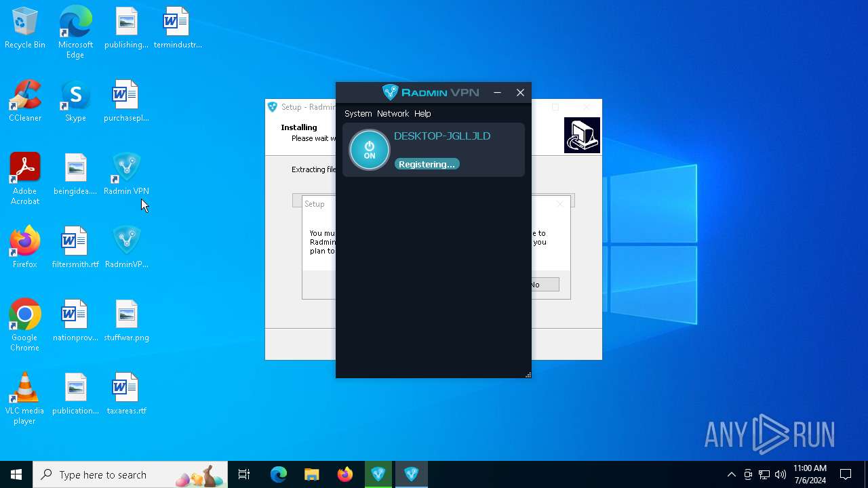Screen dimensions: 868x488
Task: Select the publishing image file on desktop
Action: tap(126, 28)
